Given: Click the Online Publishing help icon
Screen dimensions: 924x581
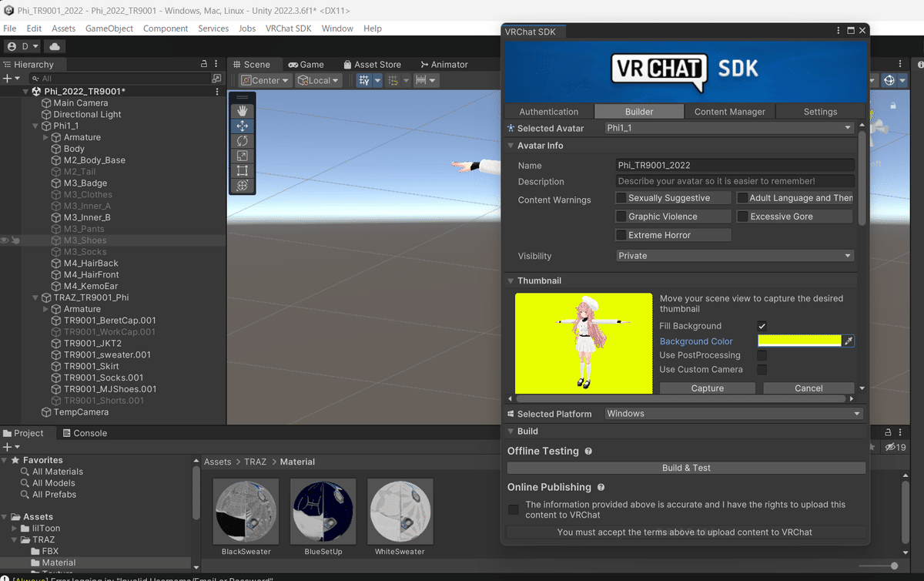Looking at the screenshot, I should tap(601, 487).
